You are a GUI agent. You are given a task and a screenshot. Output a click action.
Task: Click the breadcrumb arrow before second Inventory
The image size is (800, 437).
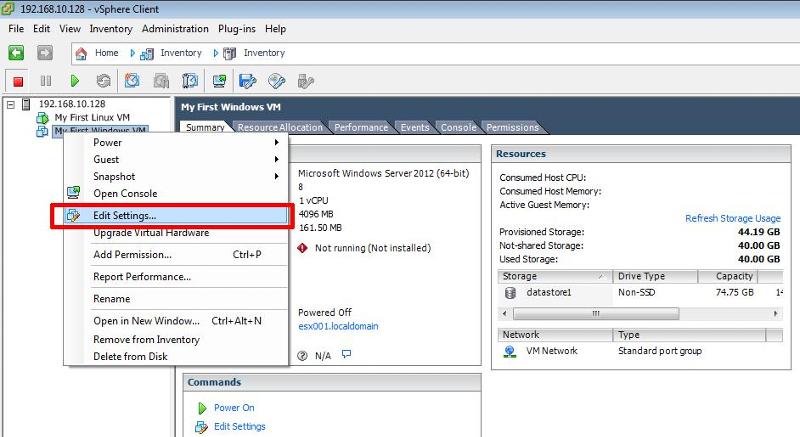(x=216, y=53)
